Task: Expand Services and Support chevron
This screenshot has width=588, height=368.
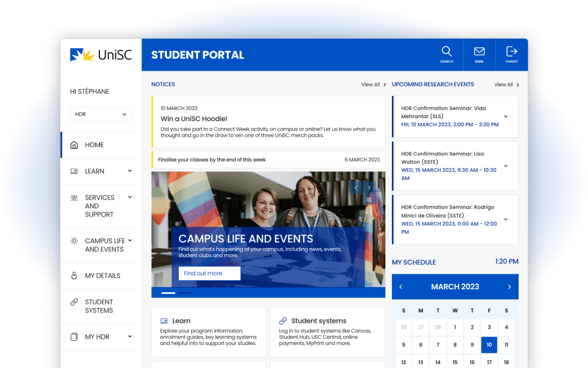Action: pos(130,197)
